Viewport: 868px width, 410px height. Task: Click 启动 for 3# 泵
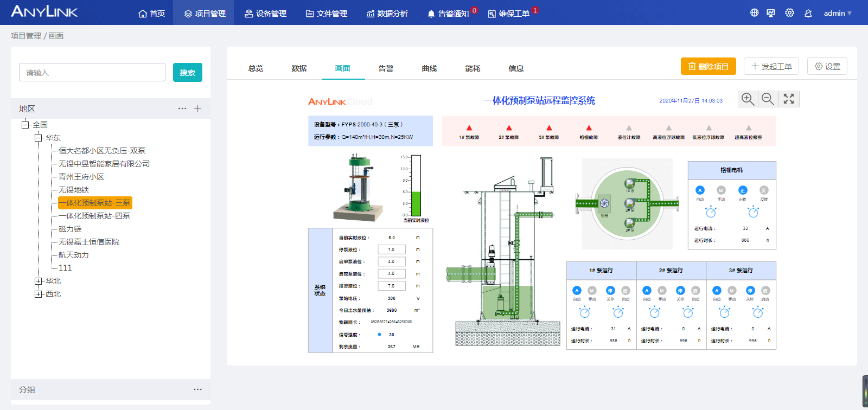(x=765, y=291)
